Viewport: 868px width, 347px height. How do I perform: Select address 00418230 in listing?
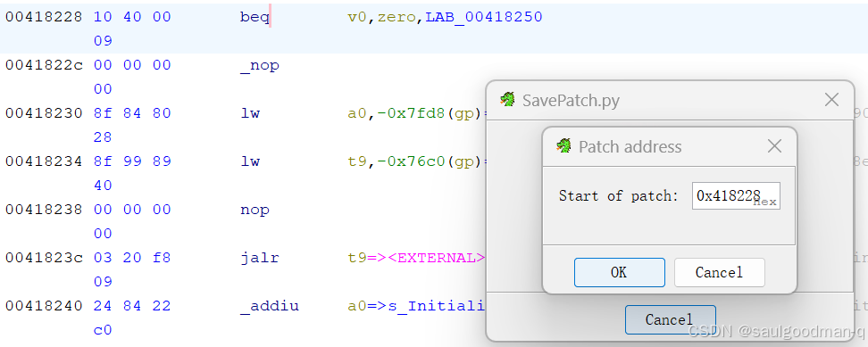(x=44, y=113)
